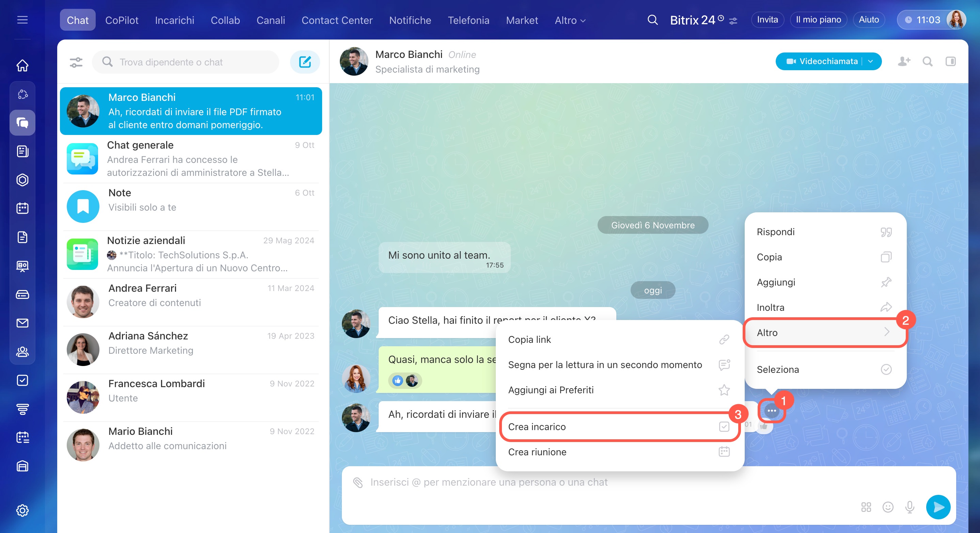The height and width of the screenshot is (533, 980).
Task: Expand the Altro menu in top navigation
Action: click(x=570, y=20)
